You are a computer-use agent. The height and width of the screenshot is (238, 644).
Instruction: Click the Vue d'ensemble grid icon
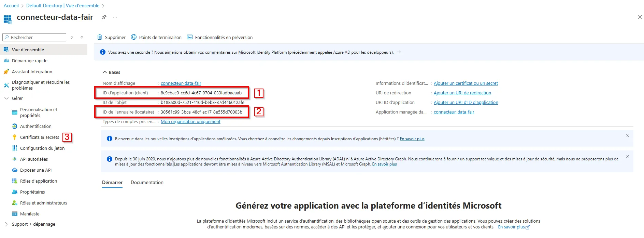[6, 50]
